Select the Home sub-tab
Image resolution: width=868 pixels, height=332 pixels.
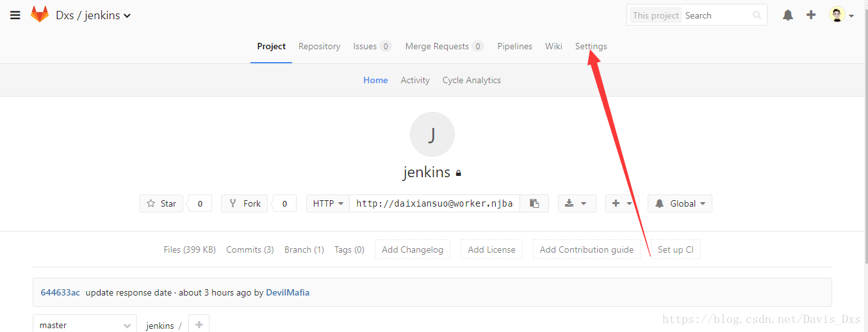(x=375, y=80)
